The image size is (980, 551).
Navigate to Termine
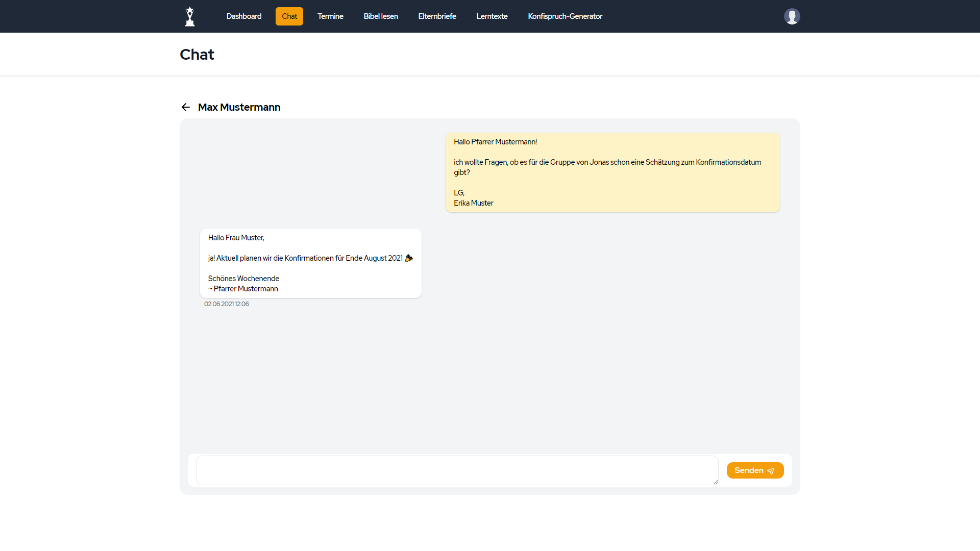click(330, 16)
